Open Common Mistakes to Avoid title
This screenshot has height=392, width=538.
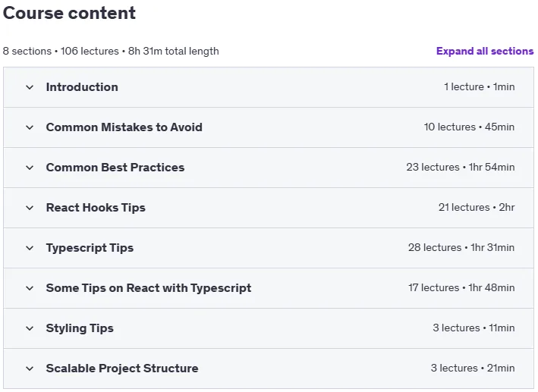point(124,127)
